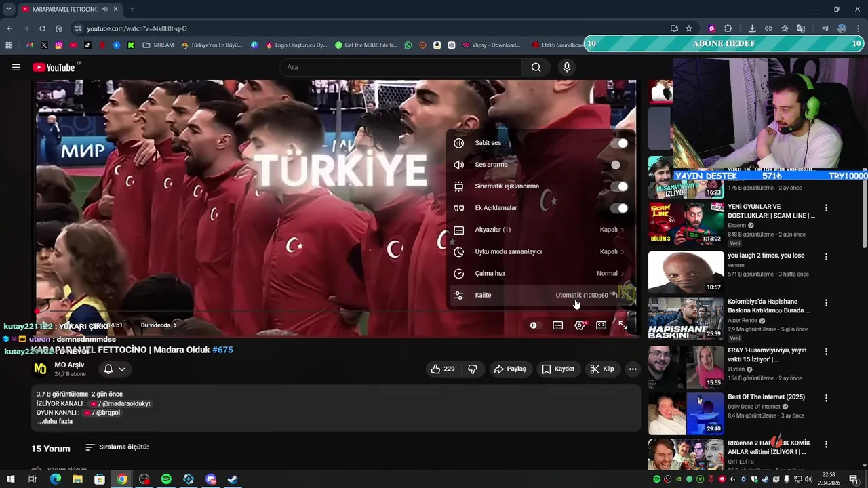
Task: Open Altyazılar (1) submenu
Action: [x=540, y=230]
